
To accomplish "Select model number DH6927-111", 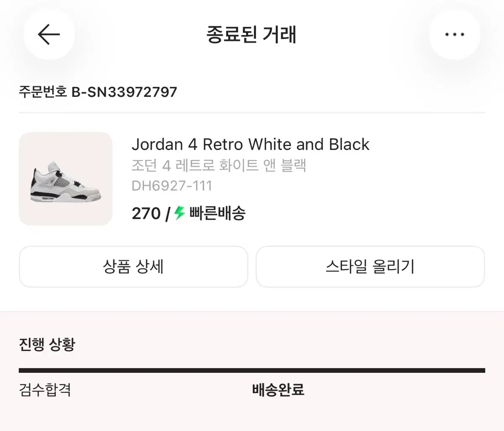I will (x=172, y=185).
